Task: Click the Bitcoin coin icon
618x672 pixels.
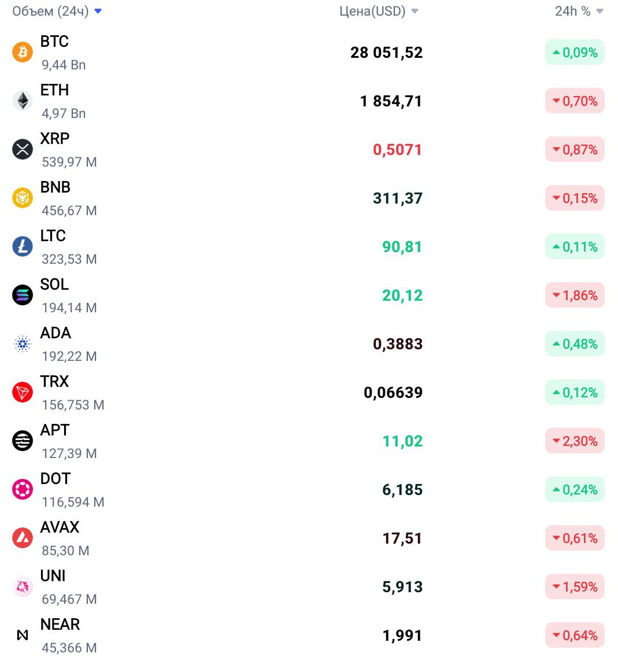Action: tap(23, 52)
